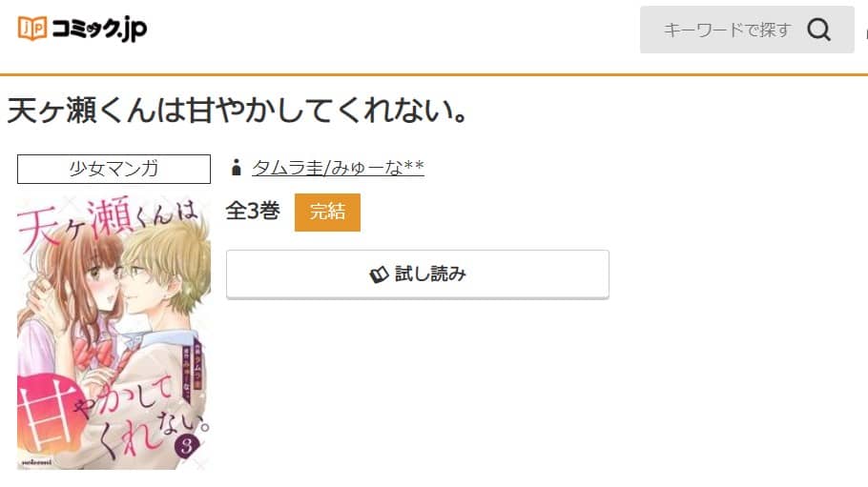The height and width of the screenshot is (487, 868).
Task: Focus the キーワードで探す search field
Action: (747, 30)
